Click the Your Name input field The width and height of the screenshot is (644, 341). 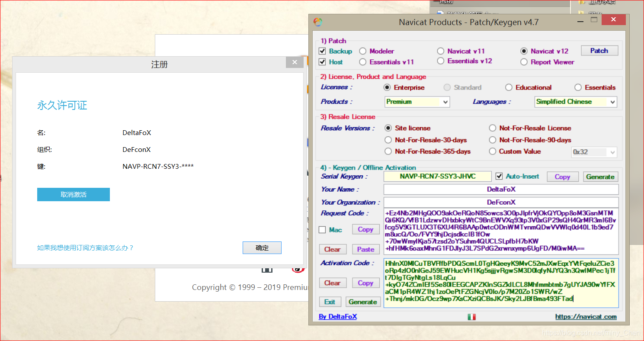pos(501,189)
